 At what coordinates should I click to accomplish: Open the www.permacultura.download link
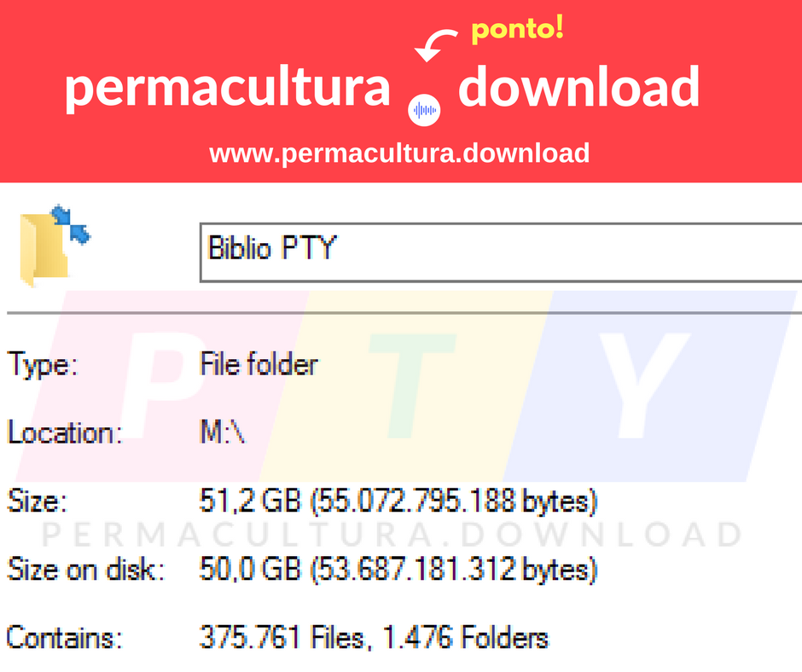(399, 154)
